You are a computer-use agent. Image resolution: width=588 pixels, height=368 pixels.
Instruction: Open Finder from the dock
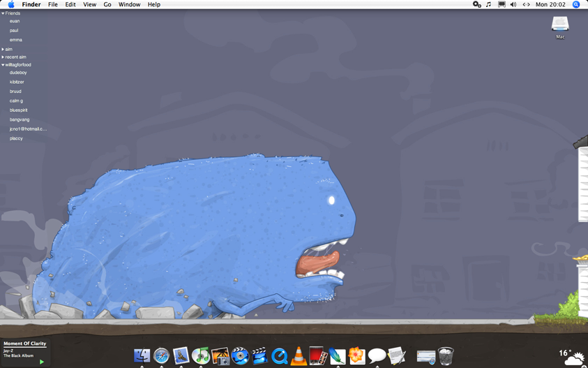[142, 355]
